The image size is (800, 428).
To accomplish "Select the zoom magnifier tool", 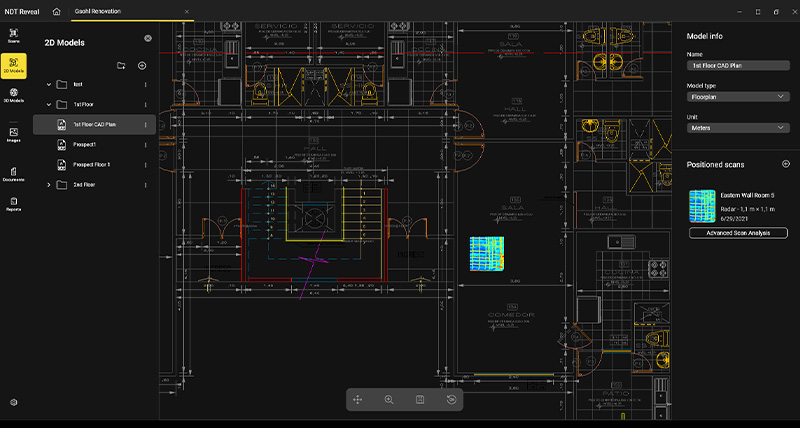I will point(389,399).
